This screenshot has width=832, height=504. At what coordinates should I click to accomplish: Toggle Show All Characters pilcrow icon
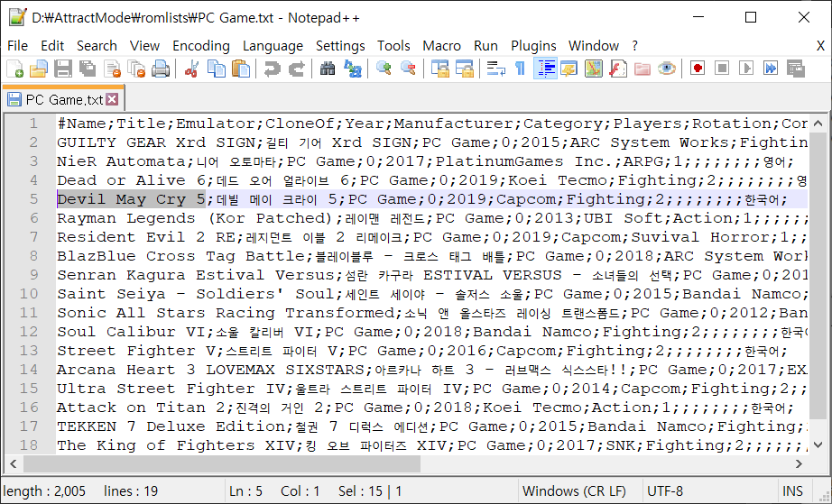[521, 69]
